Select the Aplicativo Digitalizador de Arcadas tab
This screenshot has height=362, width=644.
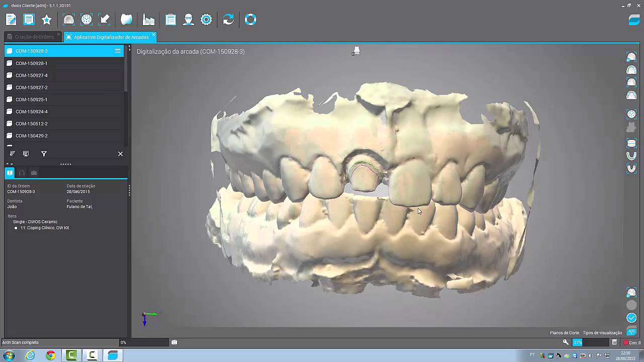pos(111,37)
